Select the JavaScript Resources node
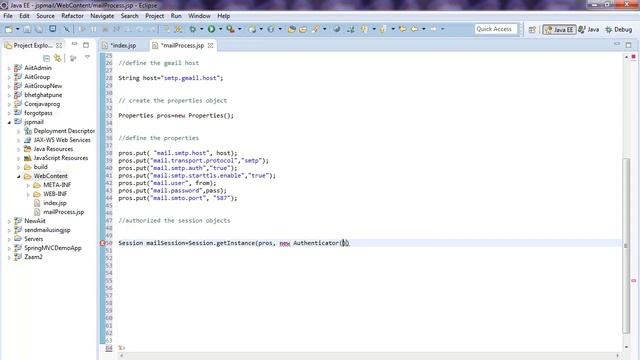 60,158
